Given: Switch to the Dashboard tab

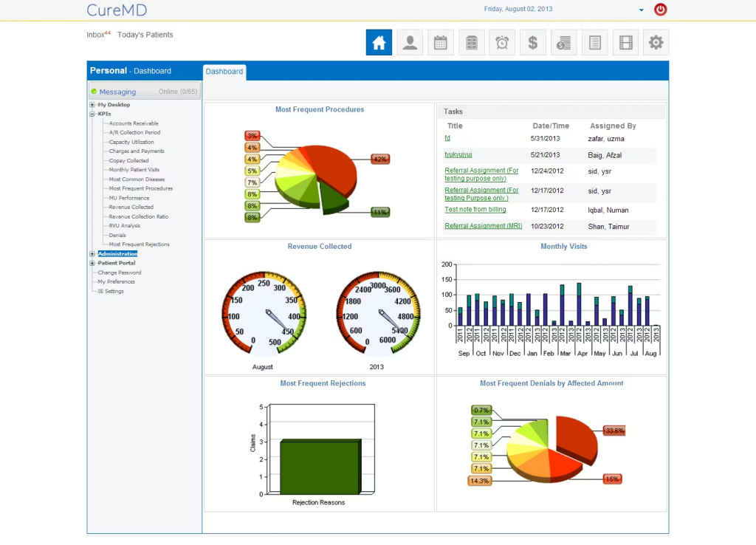Looking at the screenshot, I should (224, 71).
